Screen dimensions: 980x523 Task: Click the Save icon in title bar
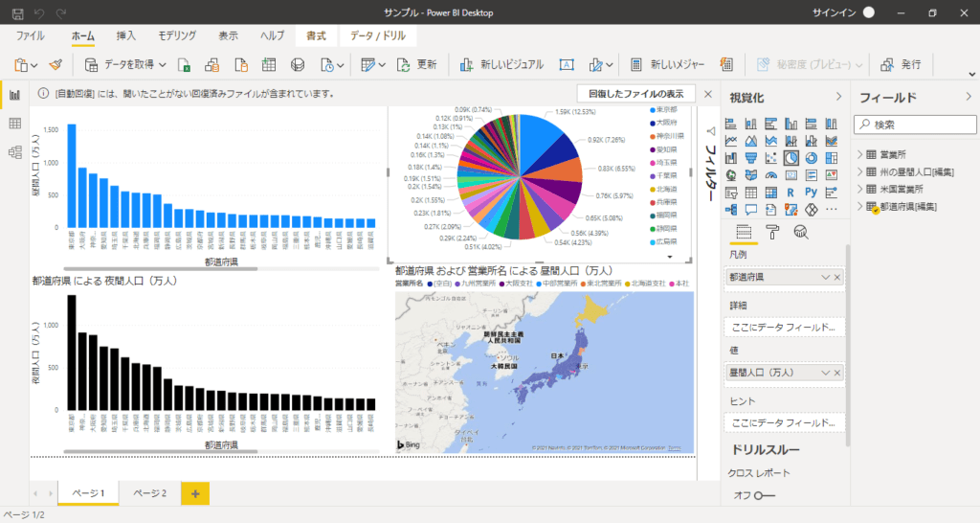click(17, 12)
